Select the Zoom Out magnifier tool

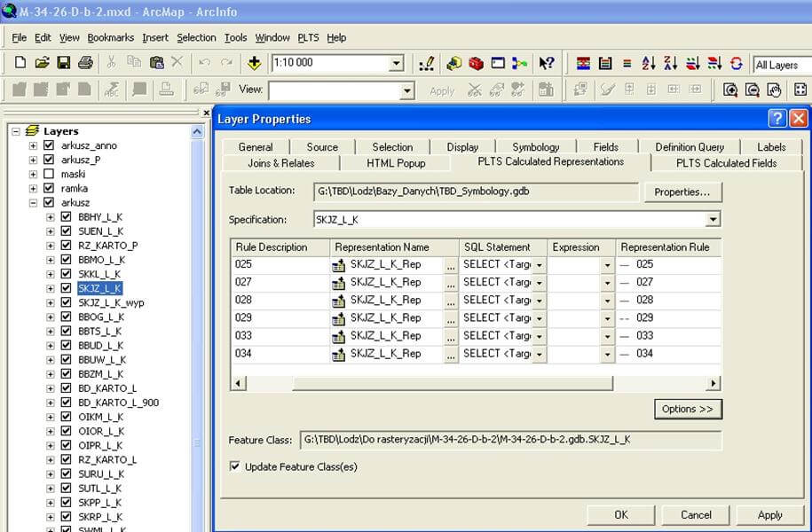(x=752, y=90)
